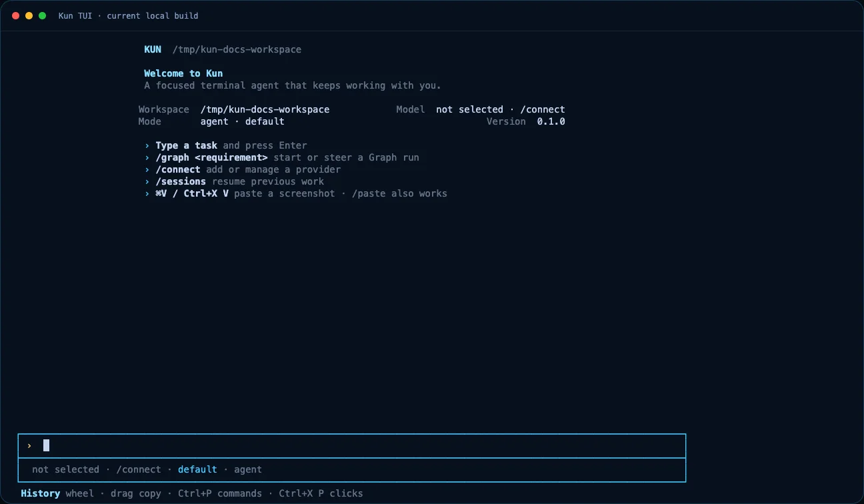Click the yellow minimize window button
The image size is (864, 504).
(29, 15)
